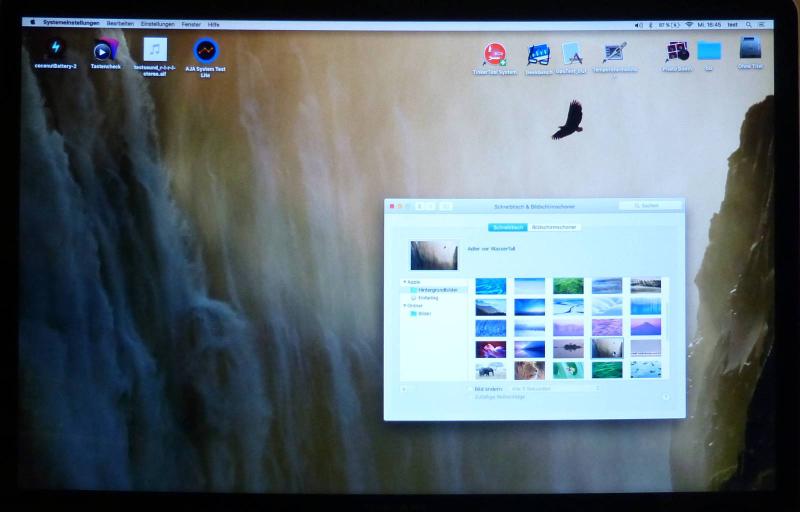
Task: Choose the green waves wallpaper thumbnail
Action: click(607, 370)
